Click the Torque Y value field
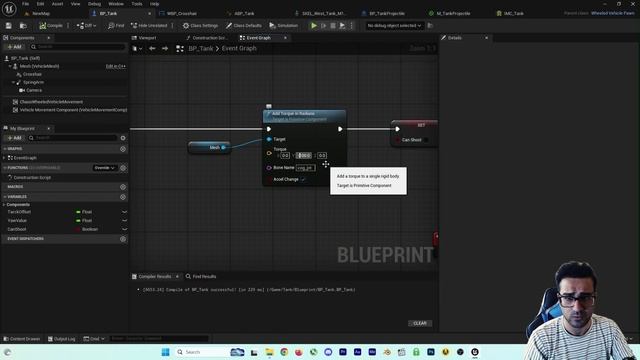Image resolution: width=640 pixels, height=360 pixels. click(304, 156)
